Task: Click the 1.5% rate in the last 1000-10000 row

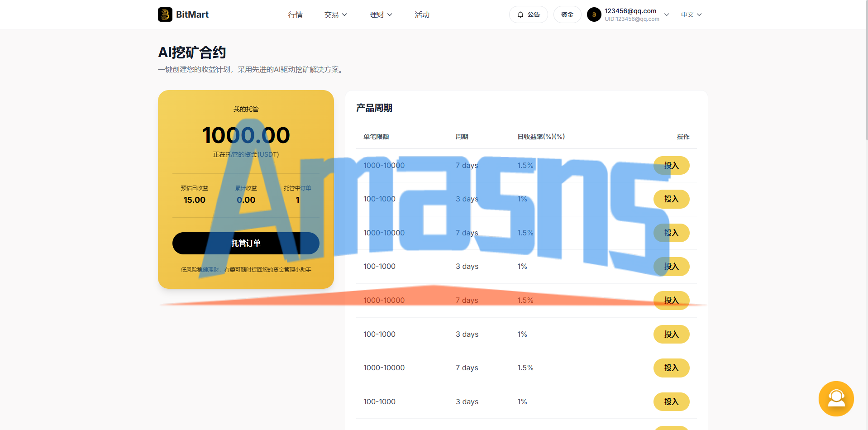Action: click(x=525, y=368)
